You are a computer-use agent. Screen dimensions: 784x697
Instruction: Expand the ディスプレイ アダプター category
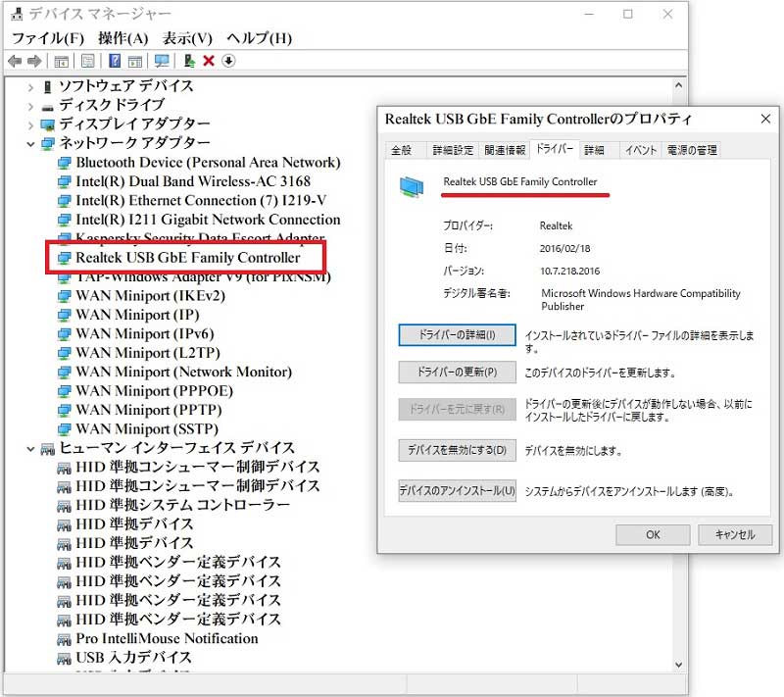click(x=30, y=125)
